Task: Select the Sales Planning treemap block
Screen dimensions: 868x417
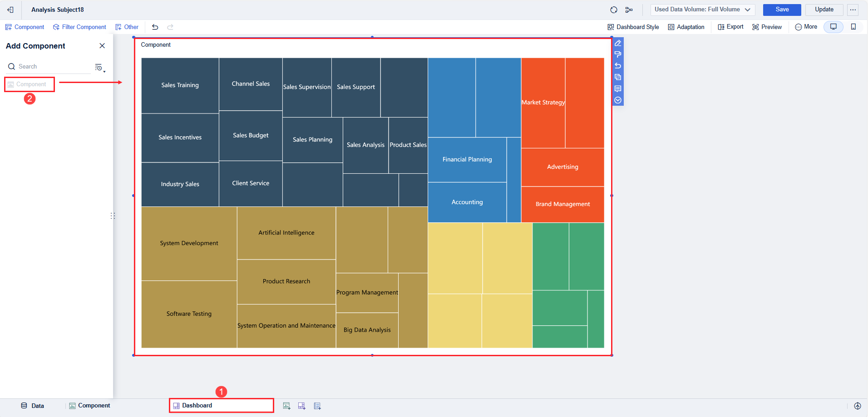Action: 313,140
